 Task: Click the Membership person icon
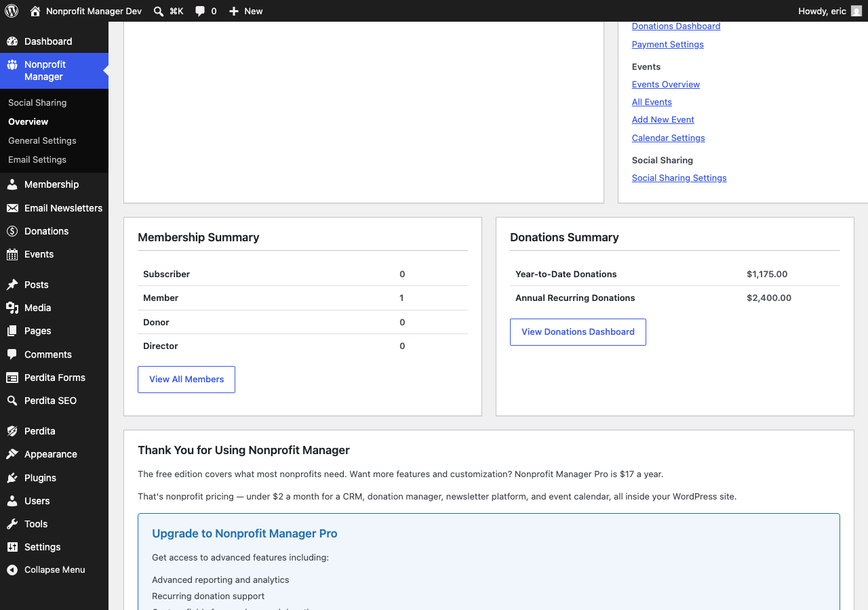point(12,184)
